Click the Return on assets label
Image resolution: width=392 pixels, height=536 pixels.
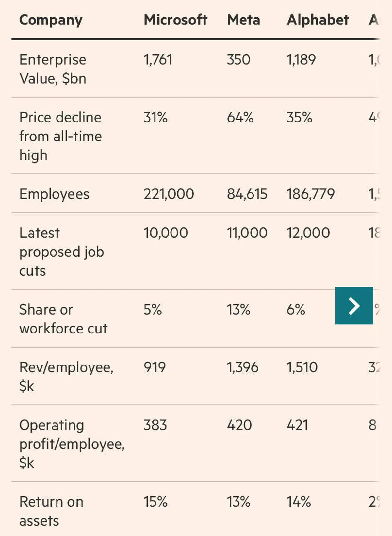coord(51,511)
